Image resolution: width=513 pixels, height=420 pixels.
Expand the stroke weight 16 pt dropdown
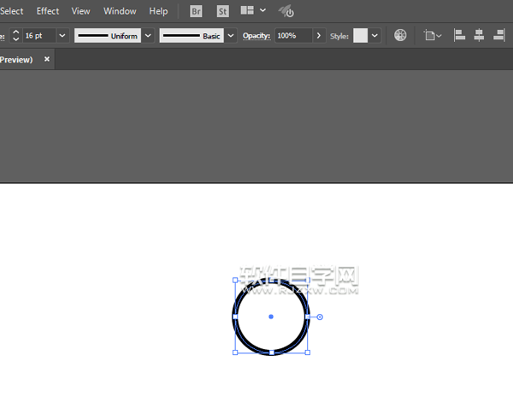point(62,36)
